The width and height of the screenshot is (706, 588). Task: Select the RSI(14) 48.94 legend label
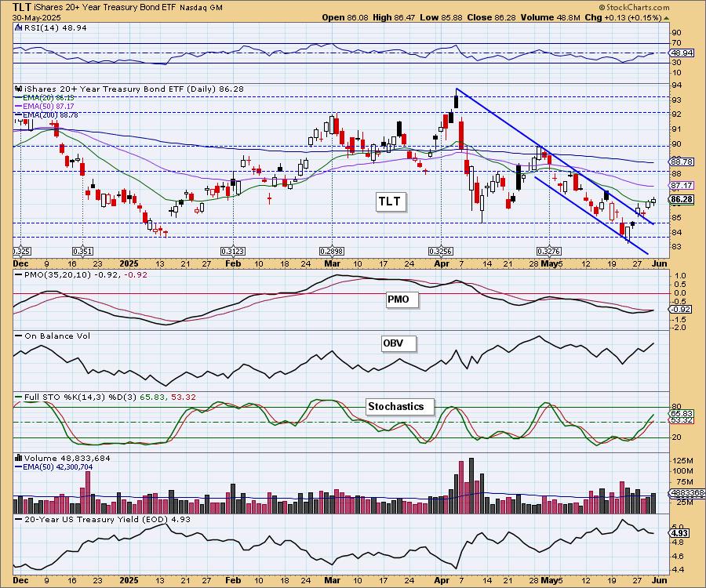[x=55, y=28]
